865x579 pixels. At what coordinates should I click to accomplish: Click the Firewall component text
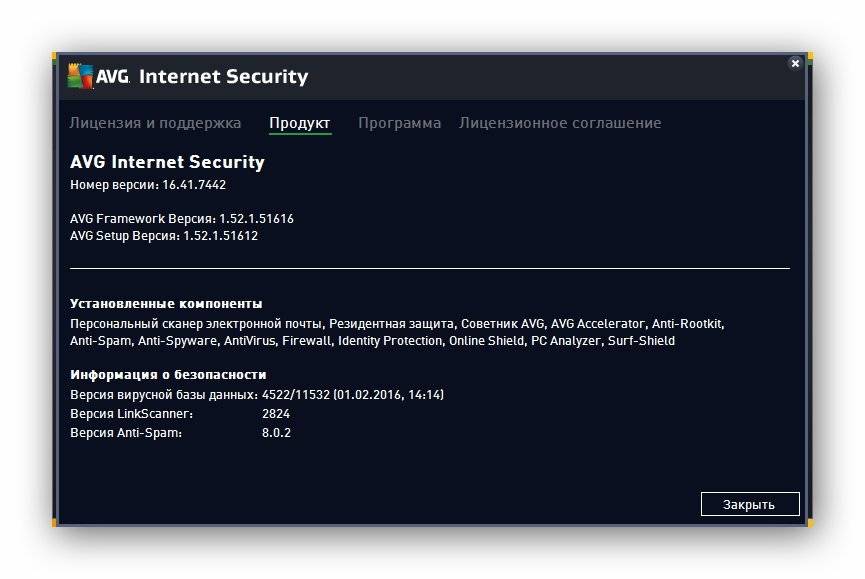coord(307,341)
